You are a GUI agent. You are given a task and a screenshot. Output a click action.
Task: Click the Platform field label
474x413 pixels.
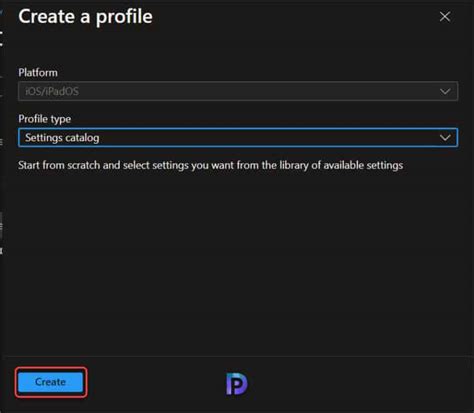pyautogui.click(x=38, y=73)
